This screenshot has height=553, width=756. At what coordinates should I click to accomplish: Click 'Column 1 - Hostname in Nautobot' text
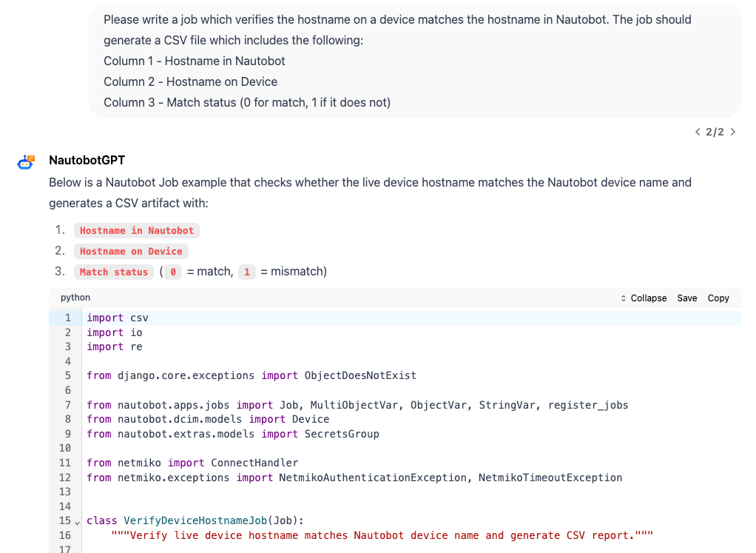point(195,61)
